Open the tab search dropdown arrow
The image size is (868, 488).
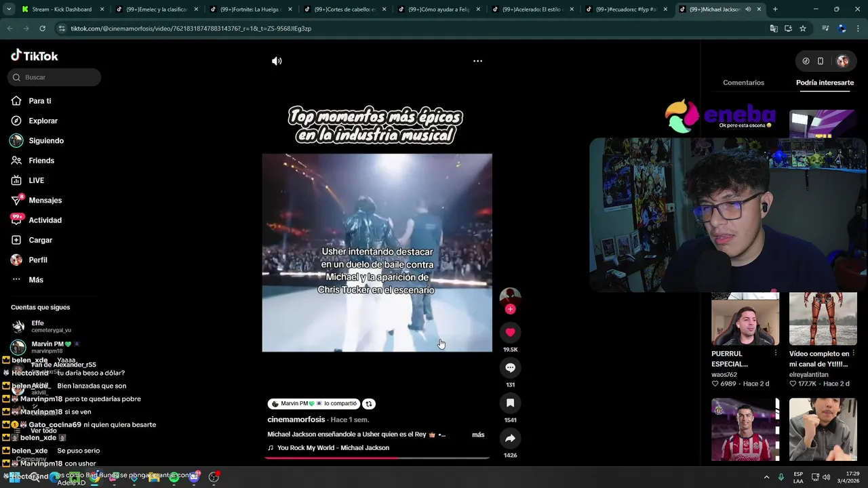(x=8, y=9)
